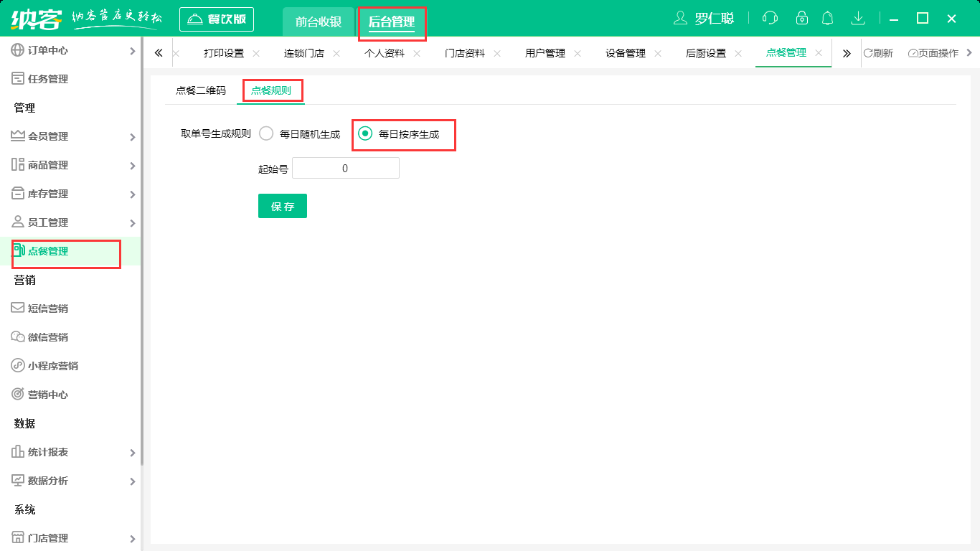Click the 起始号 input field
Screen dimensions: 980x551
[x=345, y=169]
